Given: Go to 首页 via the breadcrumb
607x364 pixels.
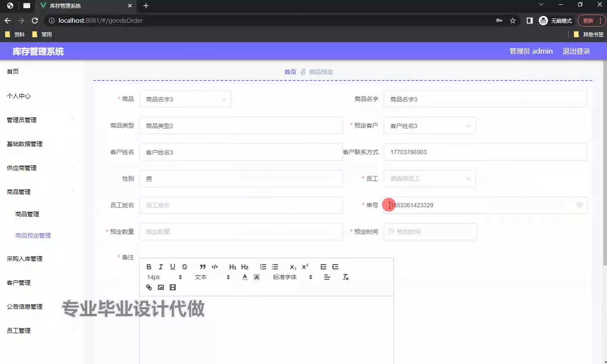Looking at the screenshot, I should click(290, 72).
